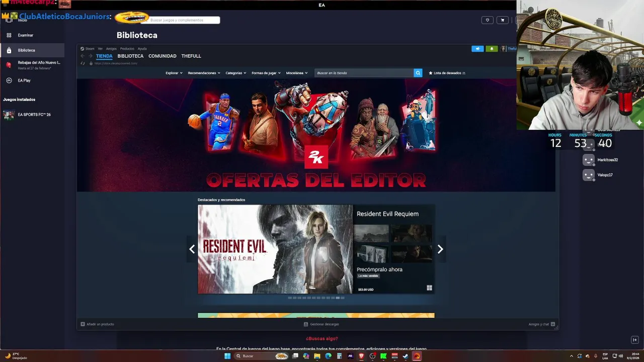
Task: Open Amigos y chat in Steam
Action: [x=542, y=324]
